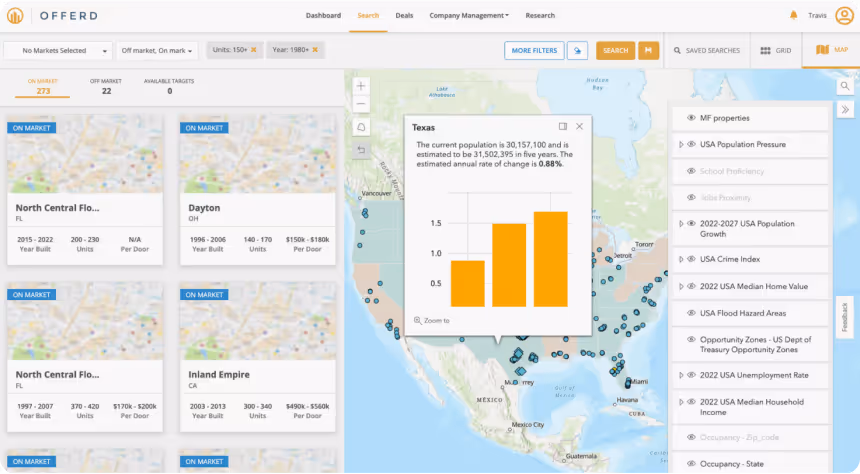Screen dimensions: 860x474
Task: Open the Travis user profile avatar
Action: coord(844,15)
